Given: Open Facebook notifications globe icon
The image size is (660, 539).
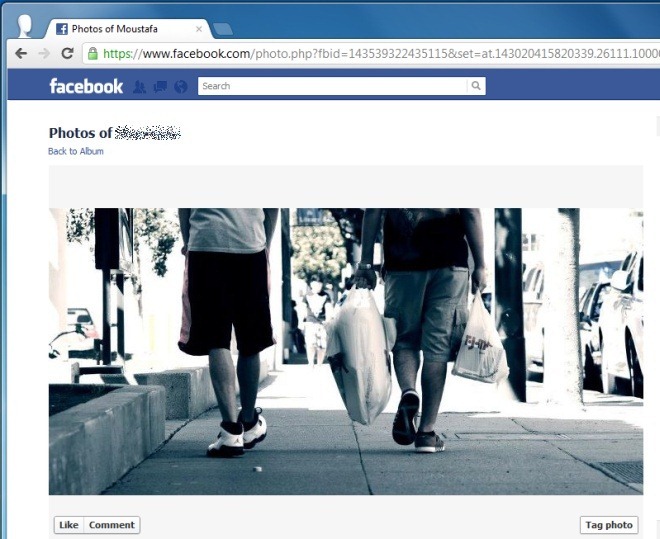Looking at the screenshot, I should point(181,87).
